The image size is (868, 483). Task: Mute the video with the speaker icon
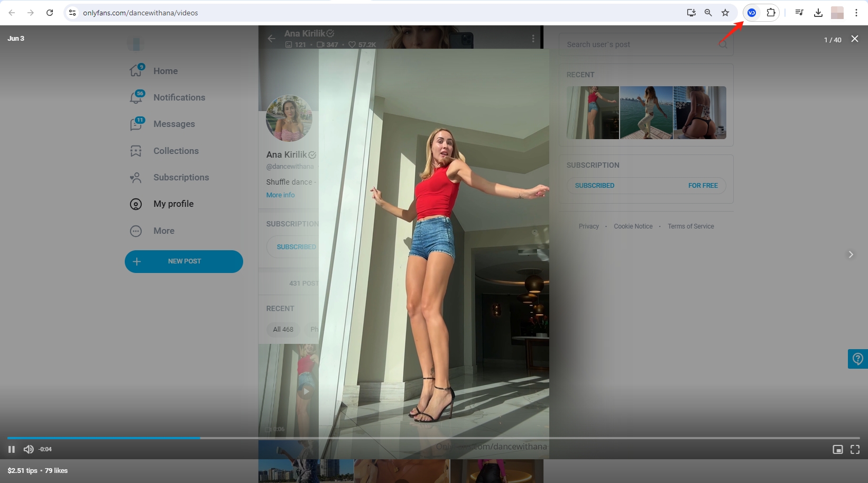tap(29, 449)
